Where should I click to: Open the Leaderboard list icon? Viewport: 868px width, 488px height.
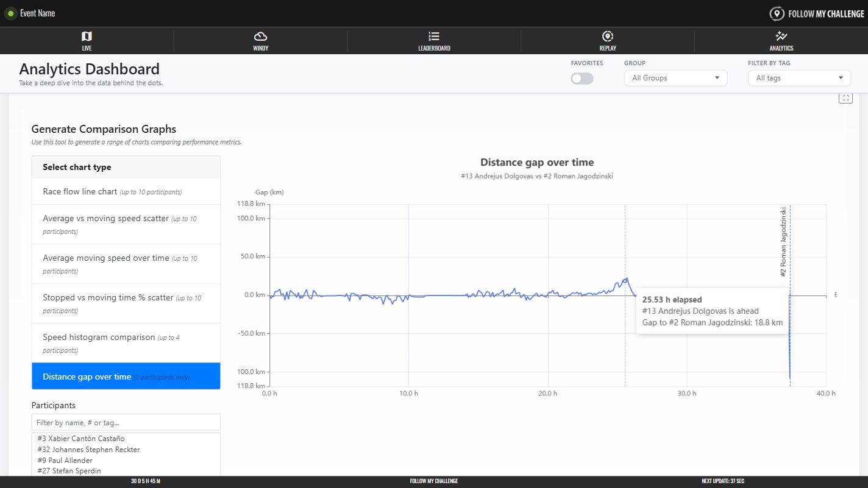[x=434, y=37]
